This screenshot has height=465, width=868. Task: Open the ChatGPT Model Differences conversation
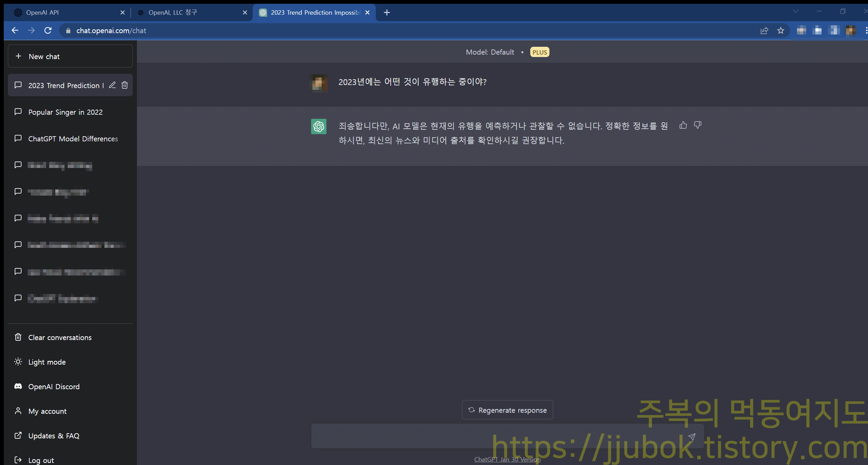(70, 139)
